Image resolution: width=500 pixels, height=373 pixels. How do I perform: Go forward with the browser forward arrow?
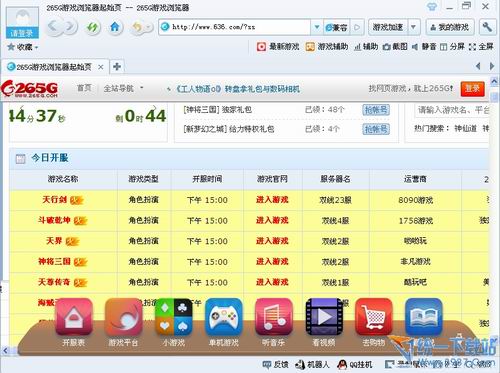(70, 27)
